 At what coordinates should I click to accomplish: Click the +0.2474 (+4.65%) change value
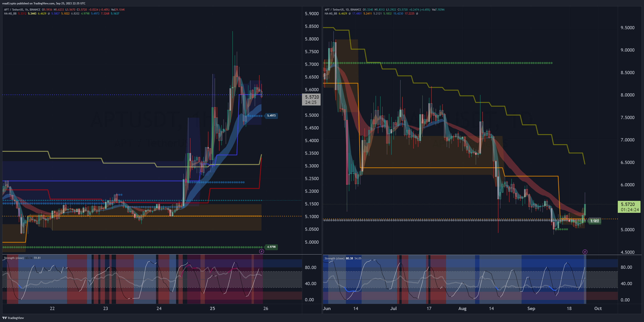coord(420,9)
